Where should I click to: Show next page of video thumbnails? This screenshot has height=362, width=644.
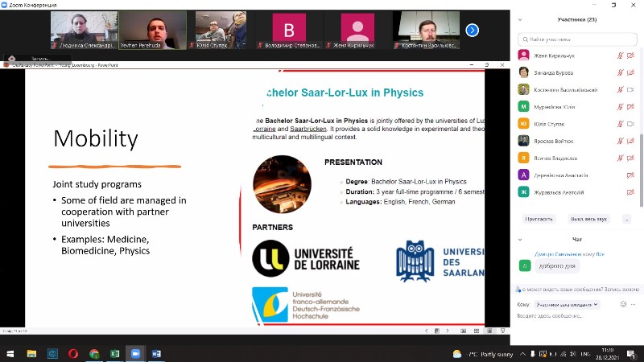click(473, 30)
